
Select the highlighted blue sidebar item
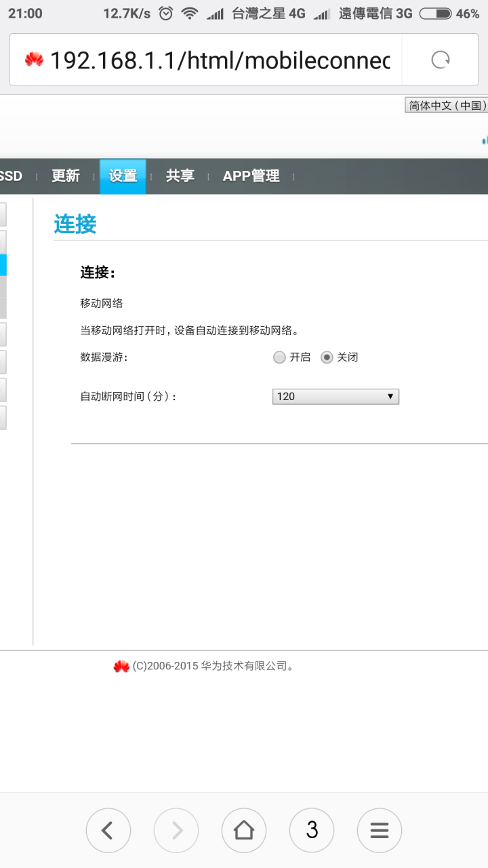(3, 264)
